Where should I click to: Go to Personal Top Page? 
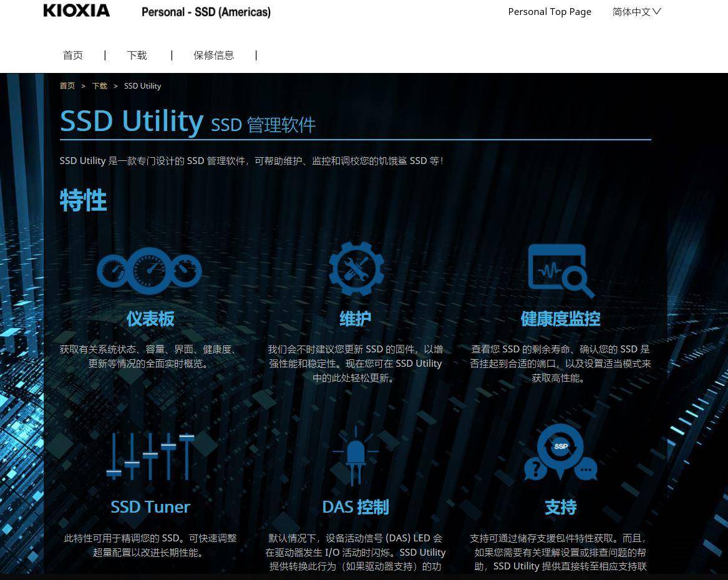[x=550, y=12]
